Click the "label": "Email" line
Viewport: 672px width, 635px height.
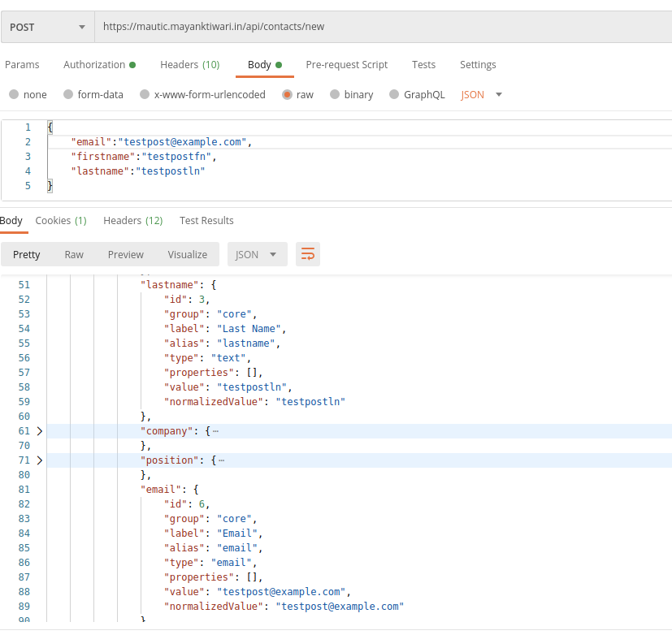[213, 533]
